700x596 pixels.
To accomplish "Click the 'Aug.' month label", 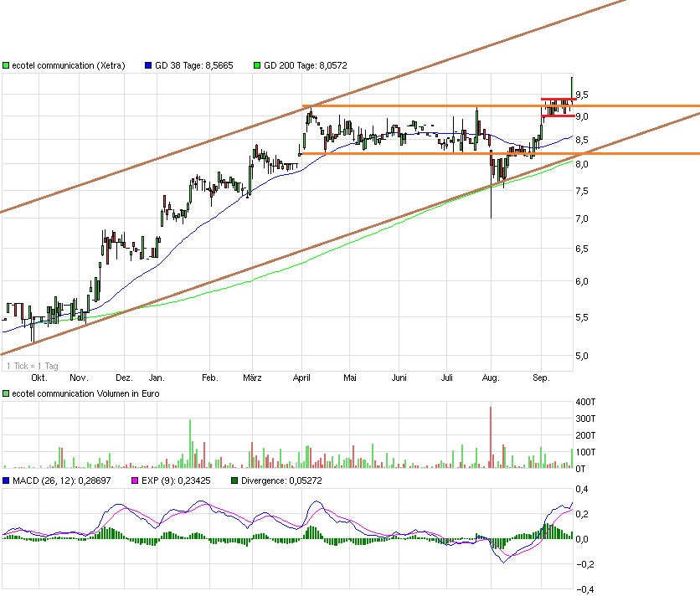I will [491, 378].
